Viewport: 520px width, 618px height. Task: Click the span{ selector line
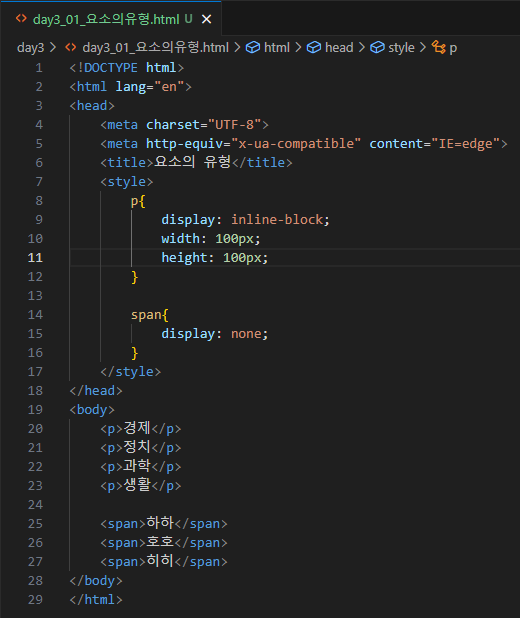click(150, 315)
